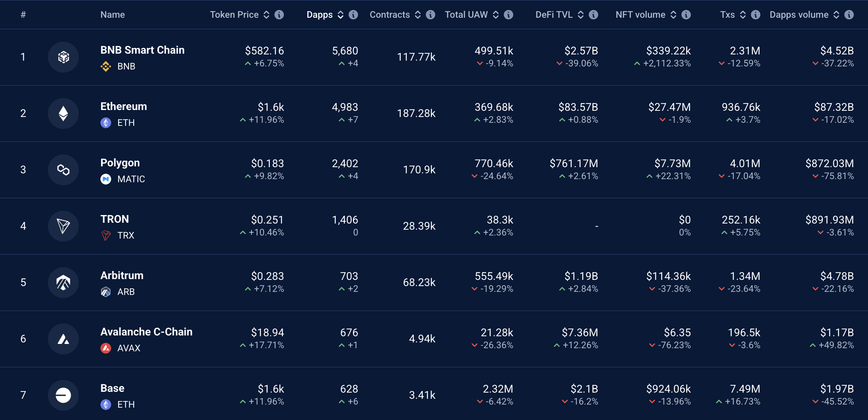Open the TRON chain page link
The width and height of the screenshot is (868, 420).
tap(115, 219)
